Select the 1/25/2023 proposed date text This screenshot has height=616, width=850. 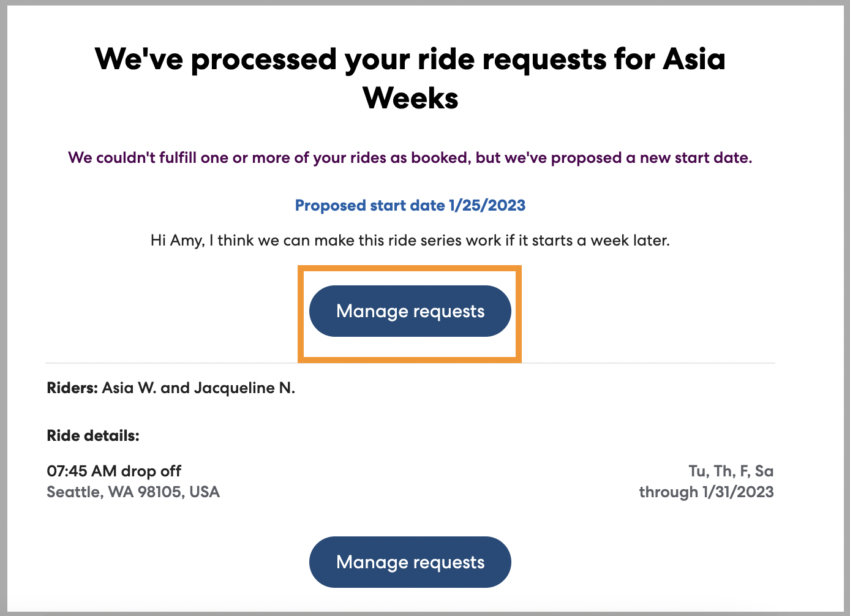(x=487, y=205)
